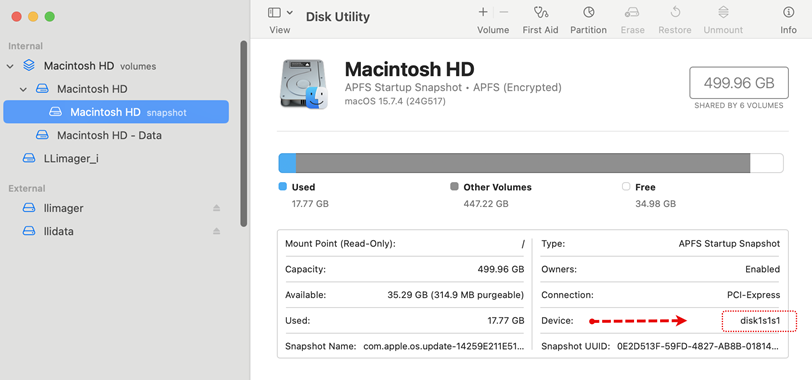
Task: Select the llimager external volume
Action: [x=116, y=208]
